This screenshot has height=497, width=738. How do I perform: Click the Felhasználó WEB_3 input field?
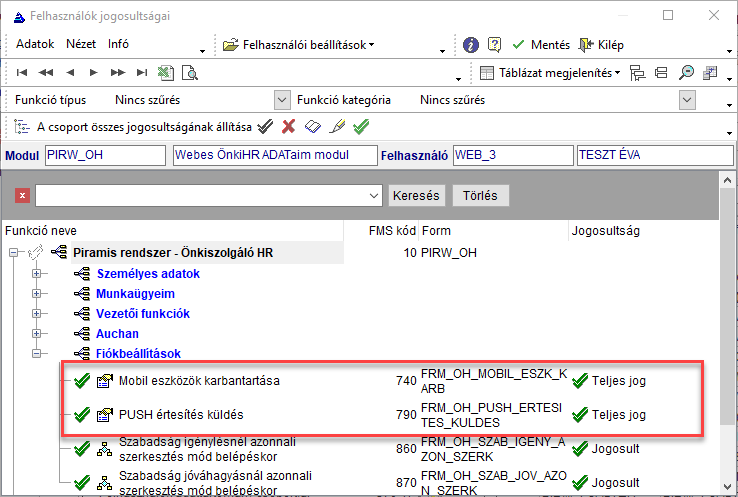coord(510,156)
